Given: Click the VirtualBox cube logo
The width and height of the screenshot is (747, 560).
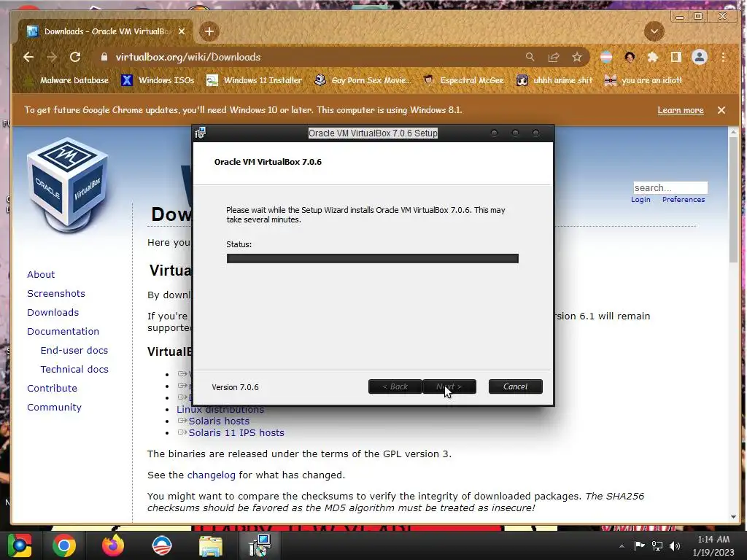Looking at the screenshot, I should 68,184.
